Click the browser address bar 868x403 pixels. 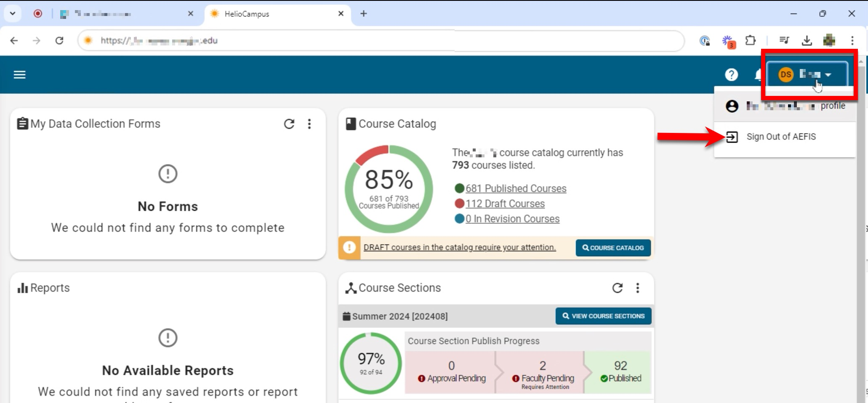[x=379, y=41]
